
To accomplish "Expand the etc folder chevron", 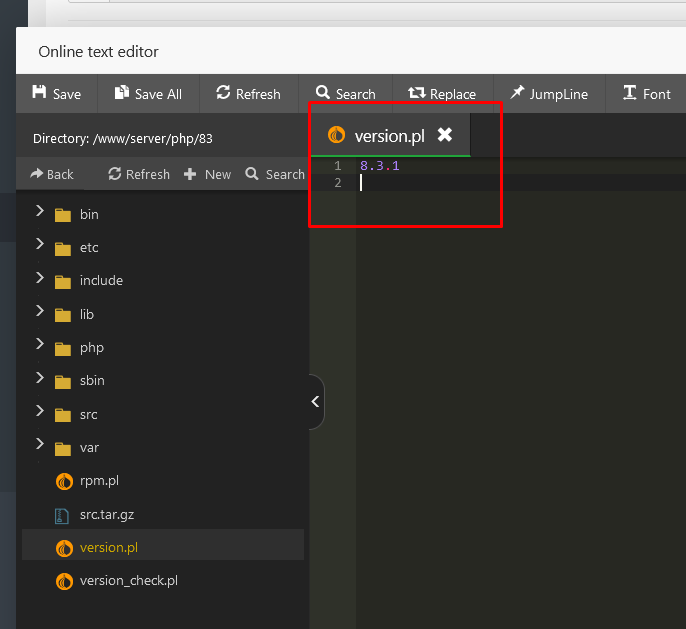I will (x=40, y=246).
